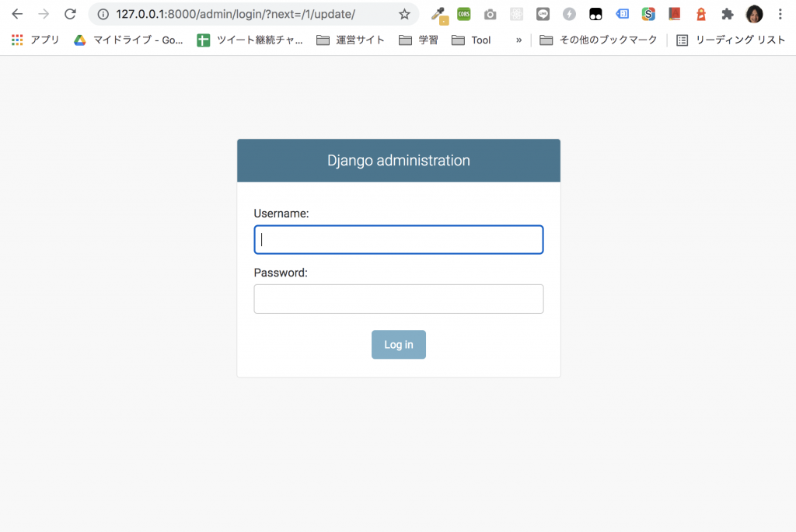Open the LINE extension icon
This screenshot has width=796, height=532.
(x=543, y=14)
